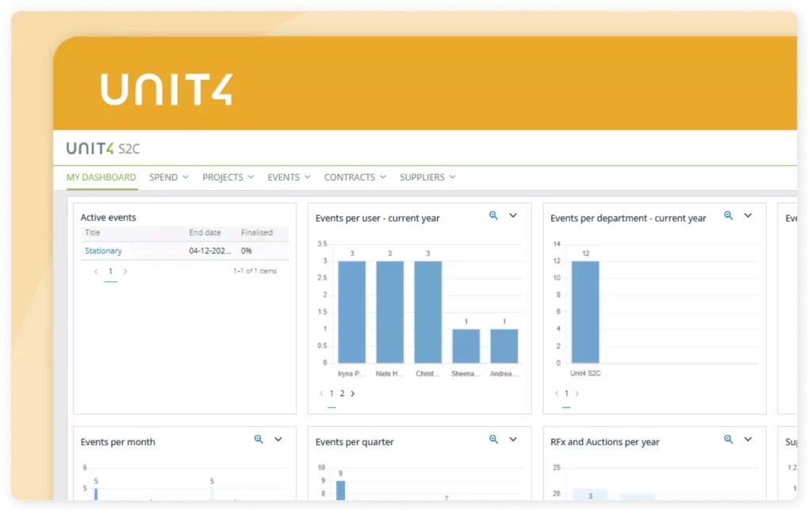Go to previous page in Active events
Viewport: 812px width, 515px height.
tap(96, 271)
